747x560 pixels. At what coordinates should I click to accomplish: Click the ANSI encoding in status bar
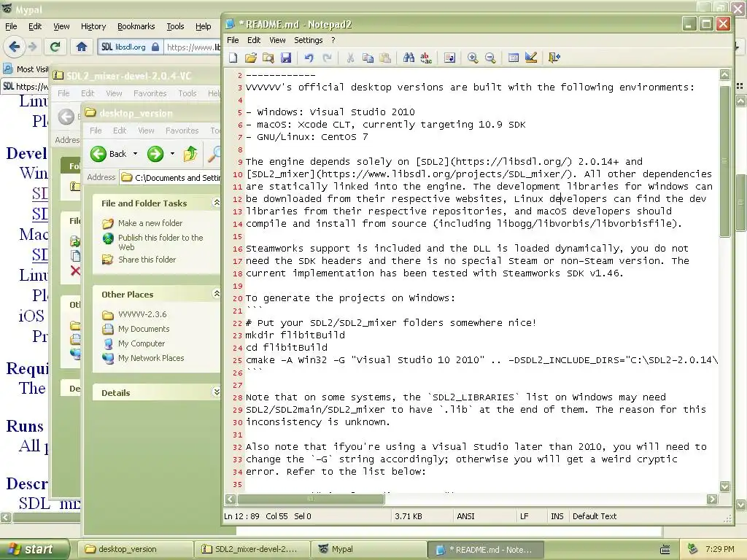coord(465,516)
